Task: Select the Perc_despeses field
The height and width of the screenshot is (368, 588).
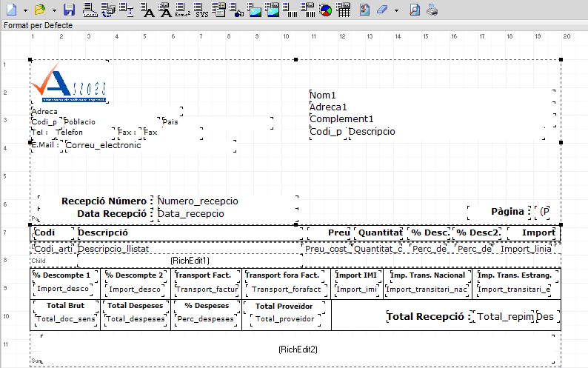Action: 207,319
